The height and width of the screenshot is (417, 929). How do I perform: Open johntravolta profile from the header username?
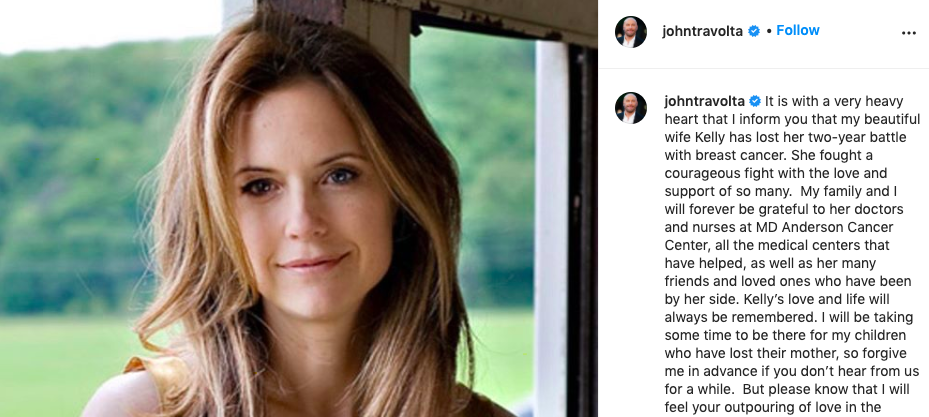(x=702, y=31)
